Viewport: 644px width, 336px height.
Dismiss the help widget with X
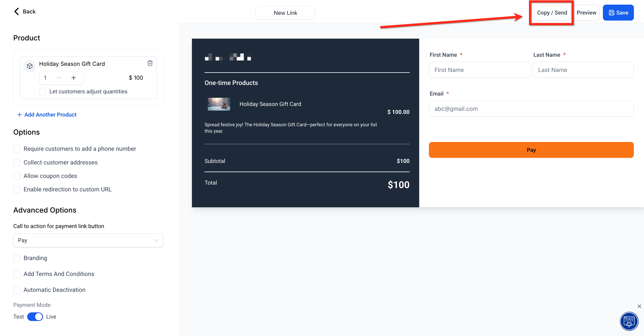click(x=639, y=306)
